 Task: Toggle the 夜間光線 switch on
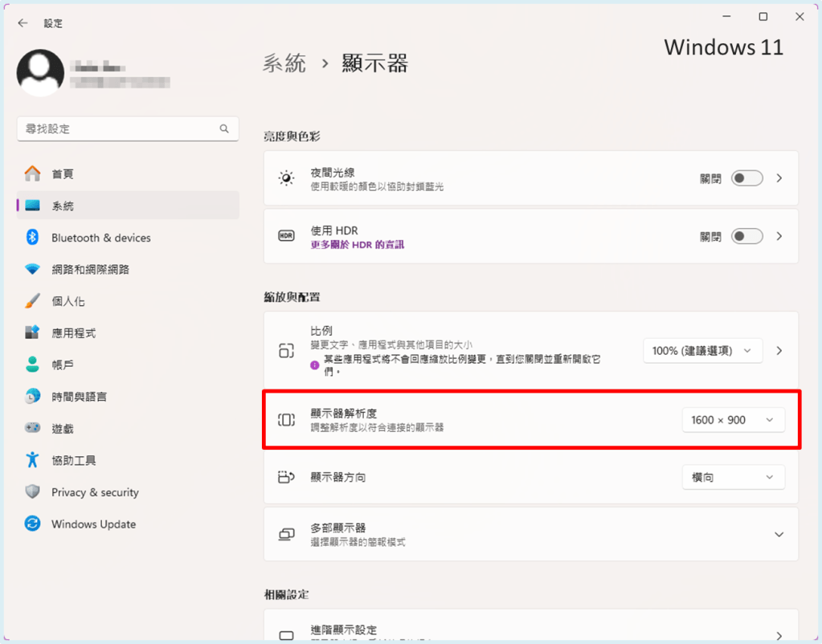tap(746, 178)
